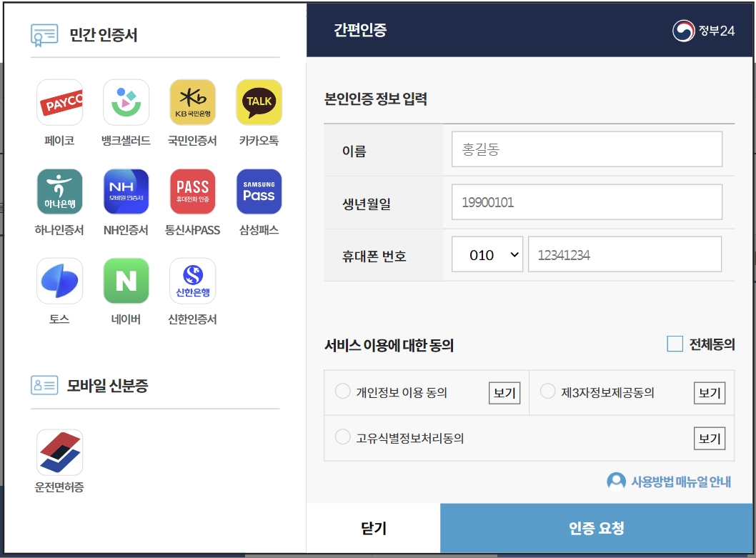Click the 제3자정보제공동의 label text
This screenshot has height=558, width=756.
pyautogui.click(x=607, y=392)
